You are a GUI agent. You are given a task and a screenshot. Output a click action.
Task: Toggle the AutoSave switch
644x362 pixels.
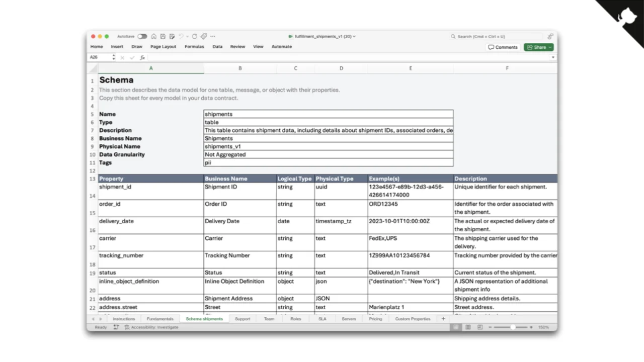142,36
